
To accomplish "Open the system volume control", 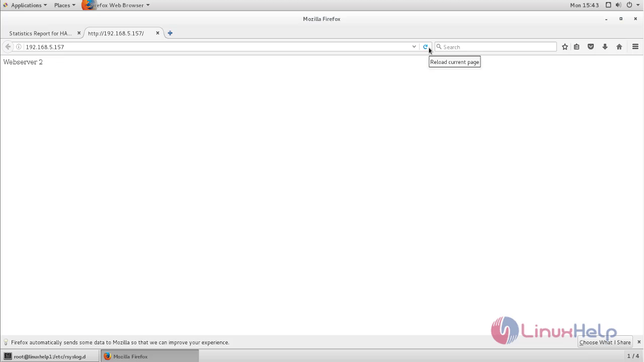I will [618, 5].
